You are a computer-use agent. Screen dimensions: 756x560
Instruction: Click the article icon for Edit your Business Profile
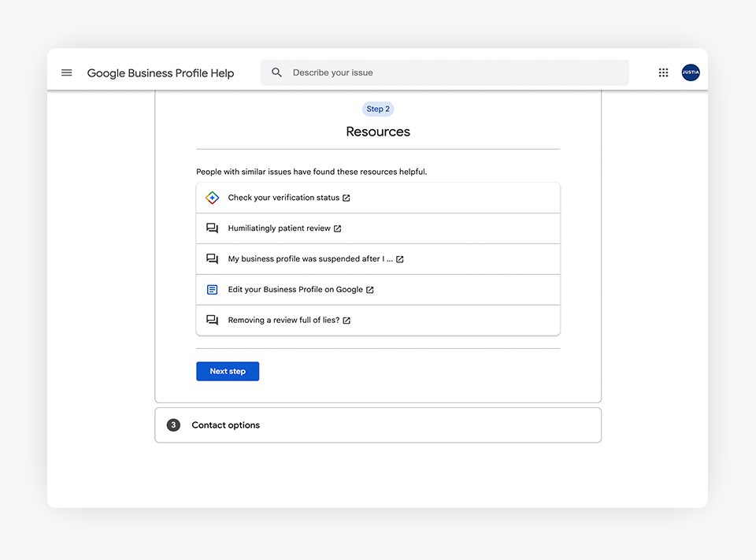(212, 290)
